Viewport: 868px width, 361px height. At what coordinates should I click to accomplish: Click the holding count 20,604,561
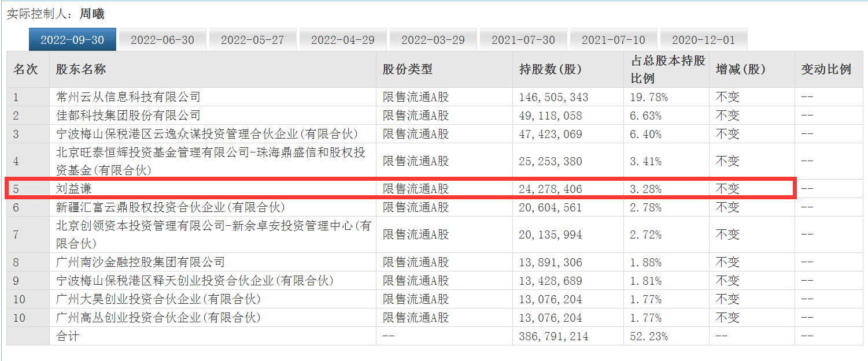[x=551, y=207]
